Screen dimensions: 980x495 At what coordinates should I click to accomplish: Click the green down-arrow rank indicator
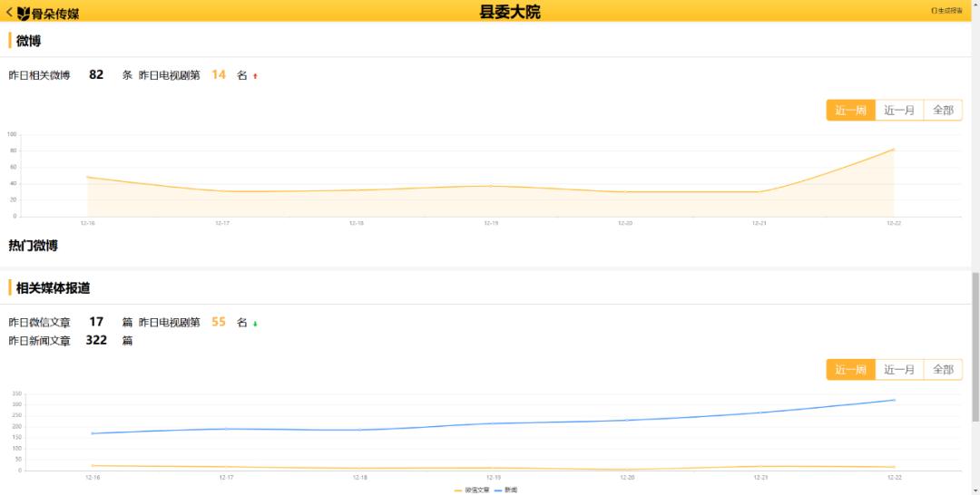pos(255,324)
